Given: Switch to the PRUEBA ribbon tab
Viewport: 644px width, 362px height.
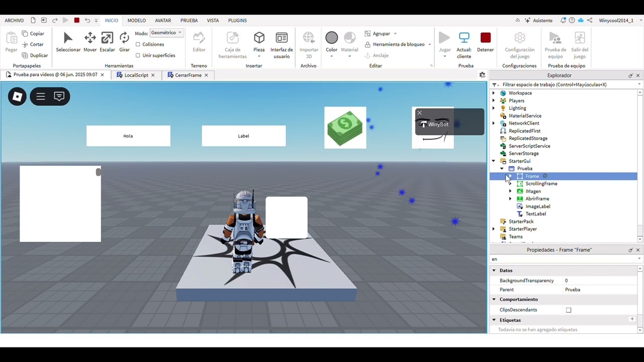Looking at the screenshot, I should click(189, 21).
